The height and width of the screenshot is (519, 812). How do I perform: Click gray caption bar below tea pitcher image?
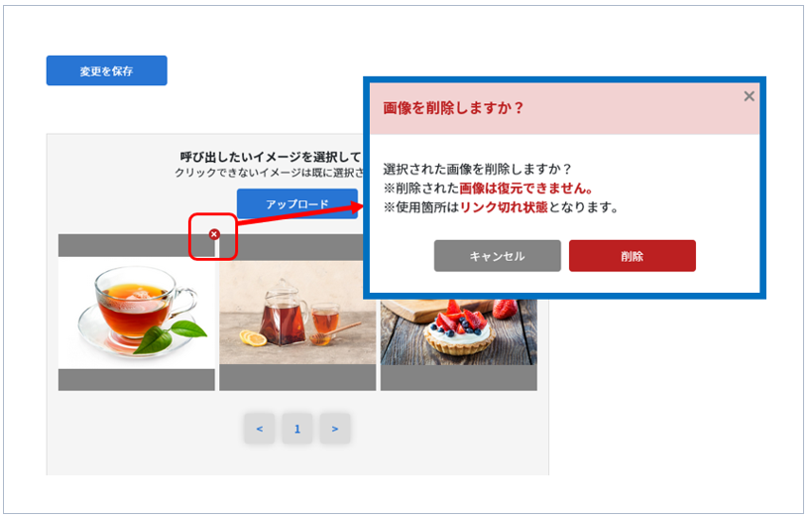pos(297,377)
